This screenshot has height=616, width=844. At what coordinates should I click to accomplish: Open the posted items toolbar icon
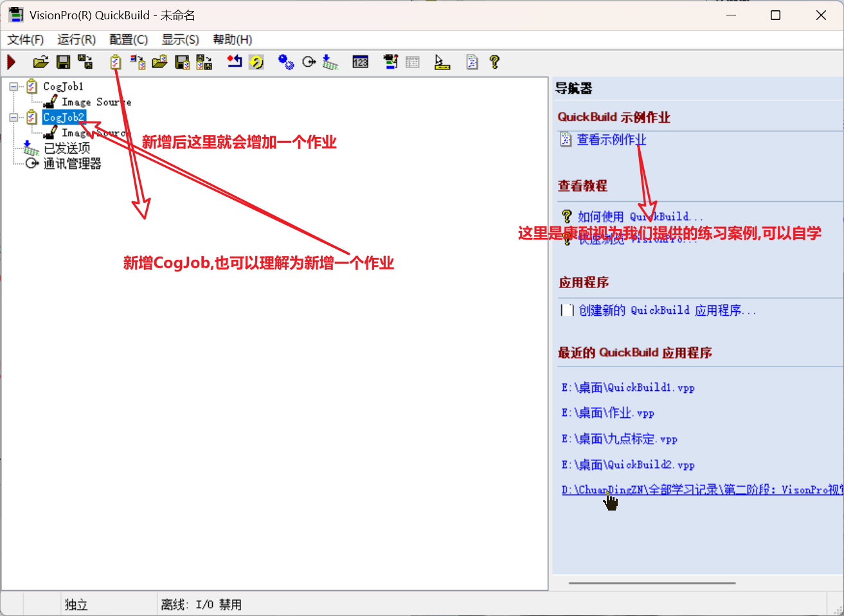coord(330,62)
